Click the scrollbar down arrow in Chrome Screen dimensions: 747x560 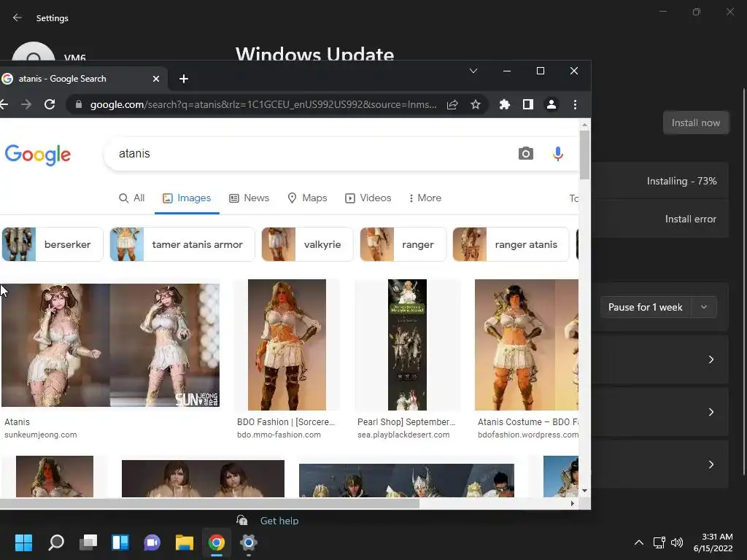(x=584, y=491)
